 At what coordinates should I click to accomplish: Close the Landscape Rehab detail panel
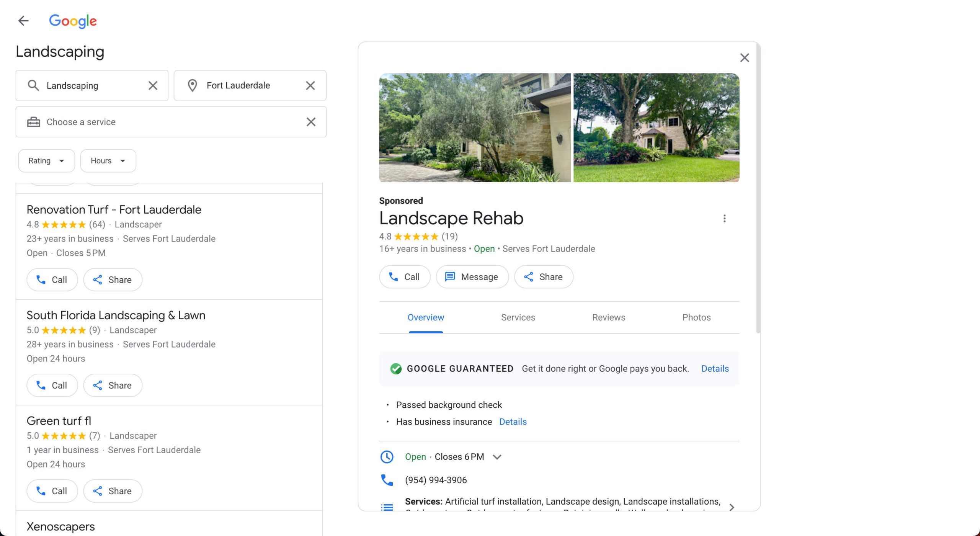click(x=744, y=58)
